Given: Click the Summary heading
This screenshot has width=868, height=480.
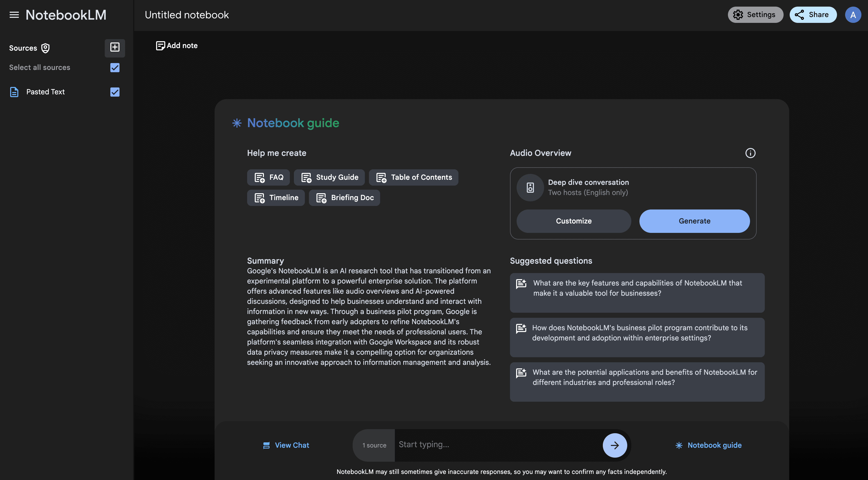Looking at the screenshot, I should (265, 261).
